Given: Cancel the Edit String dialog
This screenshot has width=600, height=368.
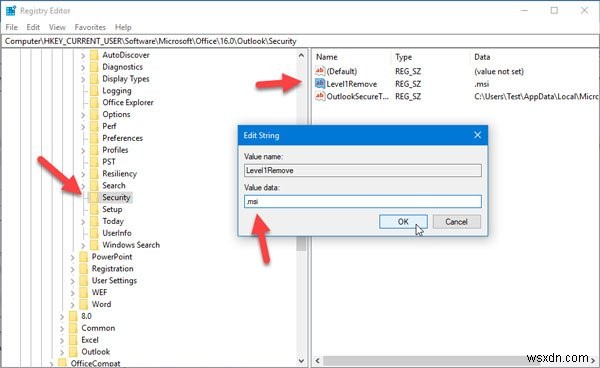Looking at the screenshot, I should 457,221.
